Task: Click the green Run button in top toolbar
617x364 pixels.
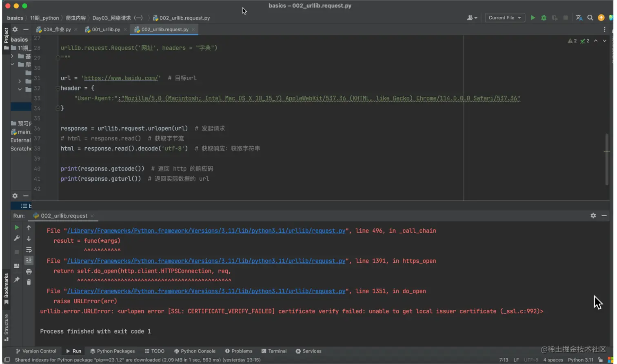Action: (x=533, y=18)
